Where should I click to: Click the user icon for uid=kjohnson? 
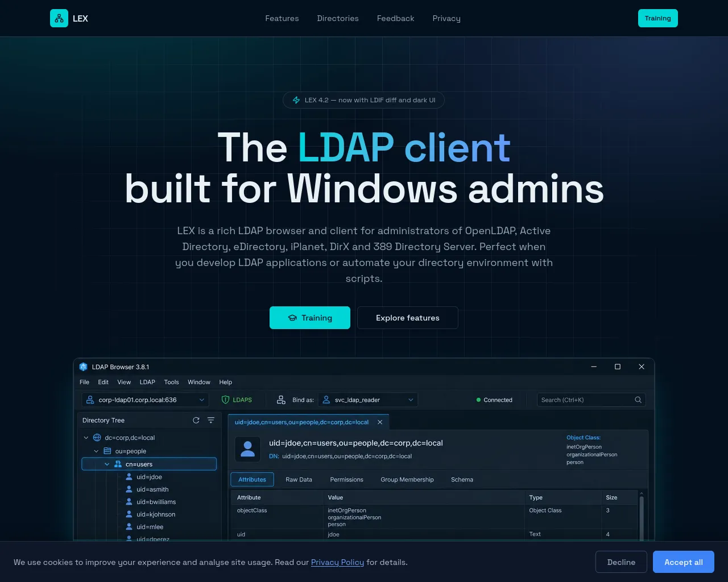pyautogui.click(x=129, y=514)
